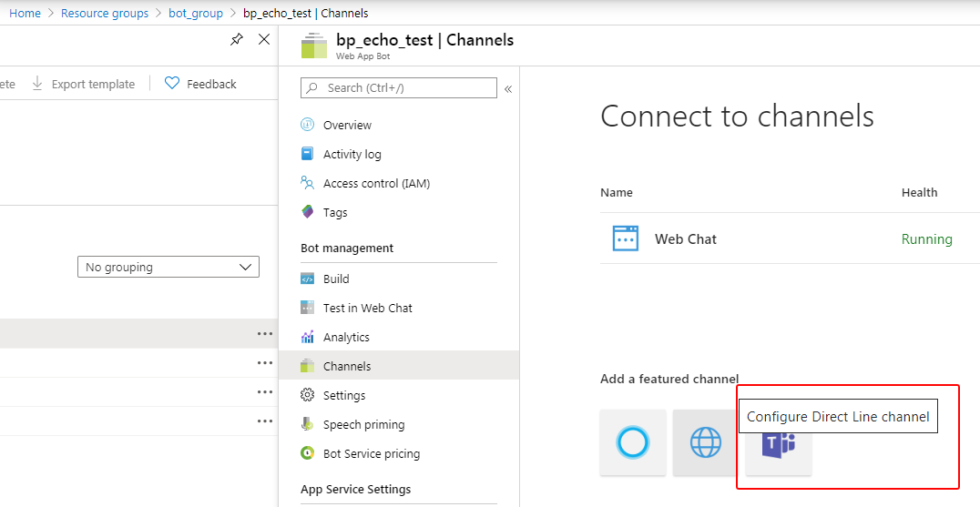Viewport: 980px width, 507px height.
Task: Click the Channels icon in side menu
Action: pos(307,365)
